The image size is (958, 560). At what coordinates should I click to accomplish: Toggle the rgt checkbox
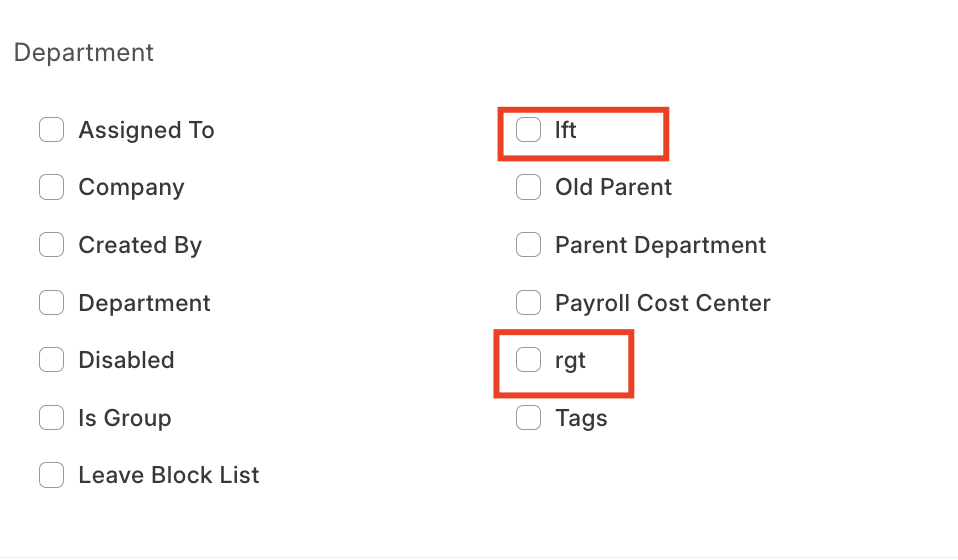point(528,360)
